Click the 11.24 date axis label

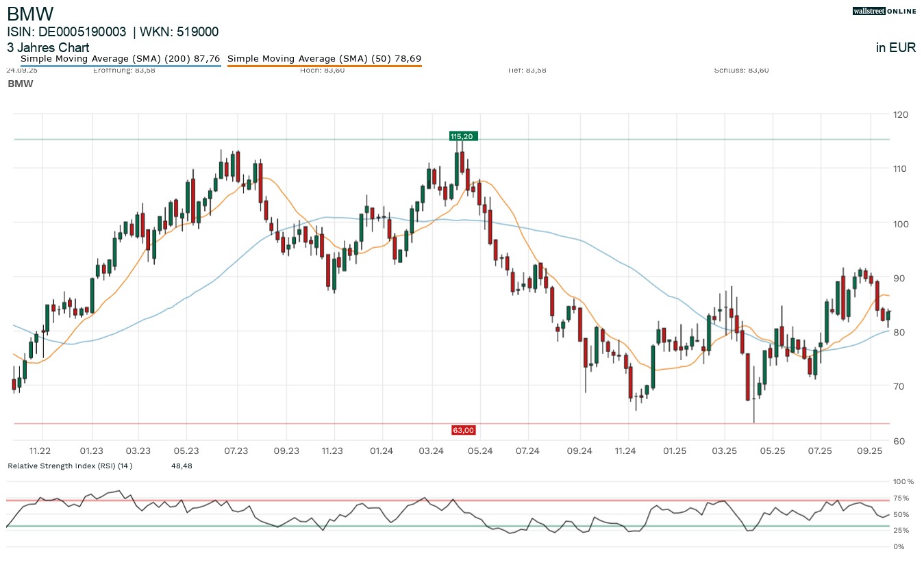[x=625, y=451]
